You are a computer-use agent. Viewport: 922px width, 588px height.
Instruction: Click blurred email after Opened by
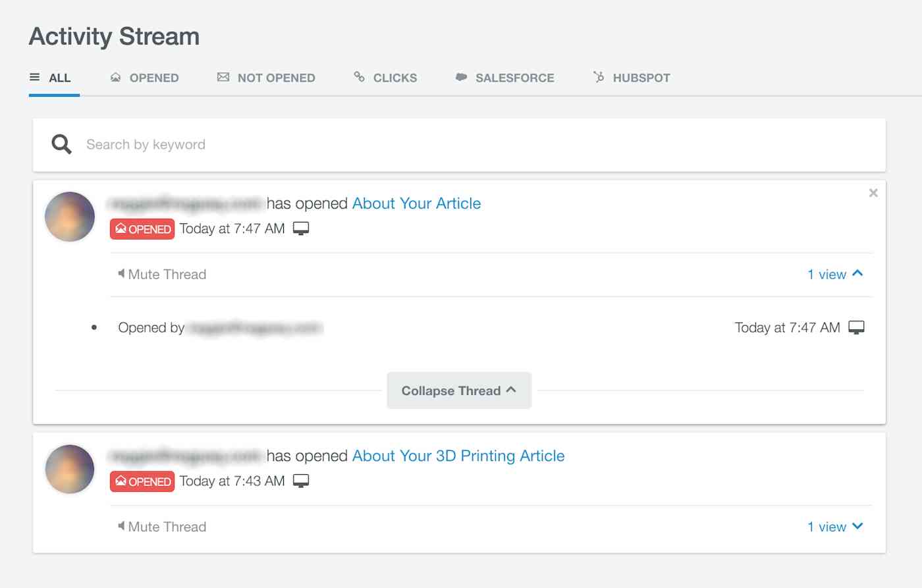coord(255,328)
